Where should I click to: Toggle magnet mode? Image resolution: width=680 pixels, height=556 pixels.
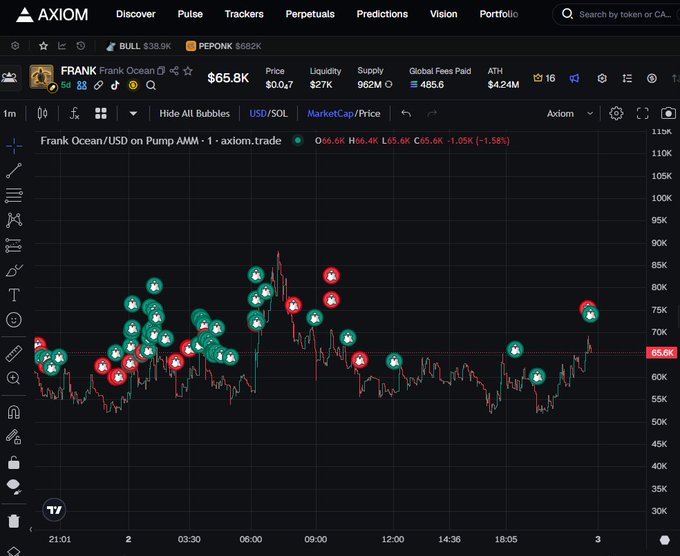[x=14, y=412]
